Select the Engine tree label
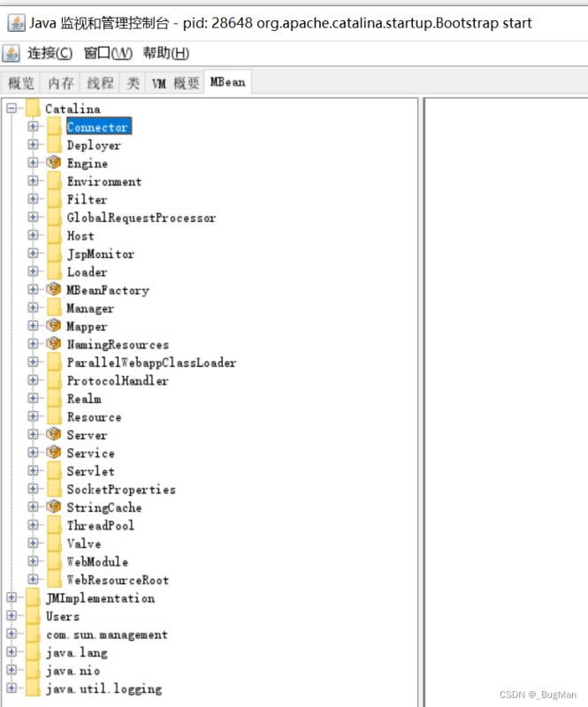 pos(87,163)
